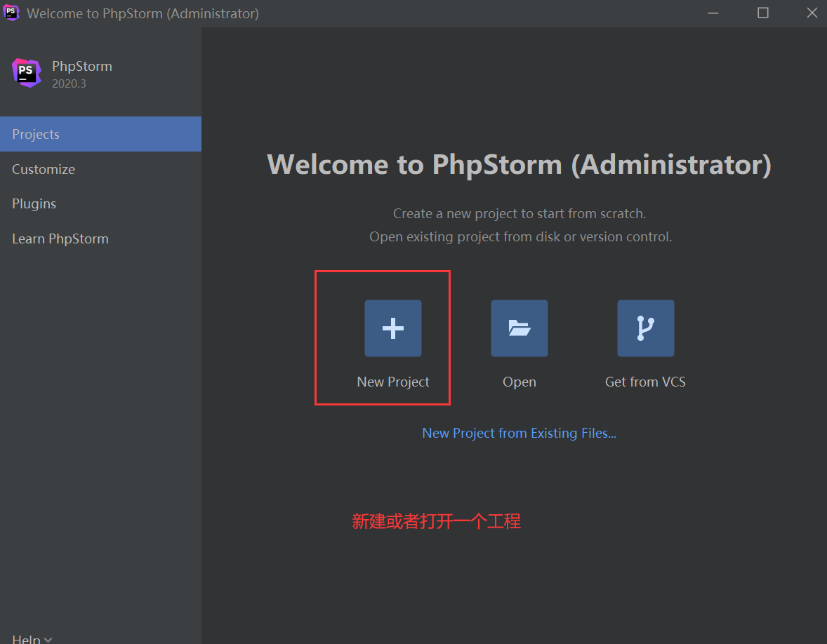The image size is (827, 644).
Task: Click the Open text label
Action: tap(520, 382)
